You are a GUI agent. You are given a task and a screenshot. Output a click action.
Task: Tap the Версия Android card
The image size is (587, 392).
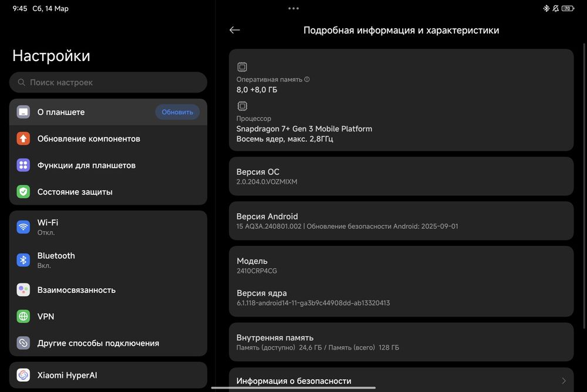point(402,221)
